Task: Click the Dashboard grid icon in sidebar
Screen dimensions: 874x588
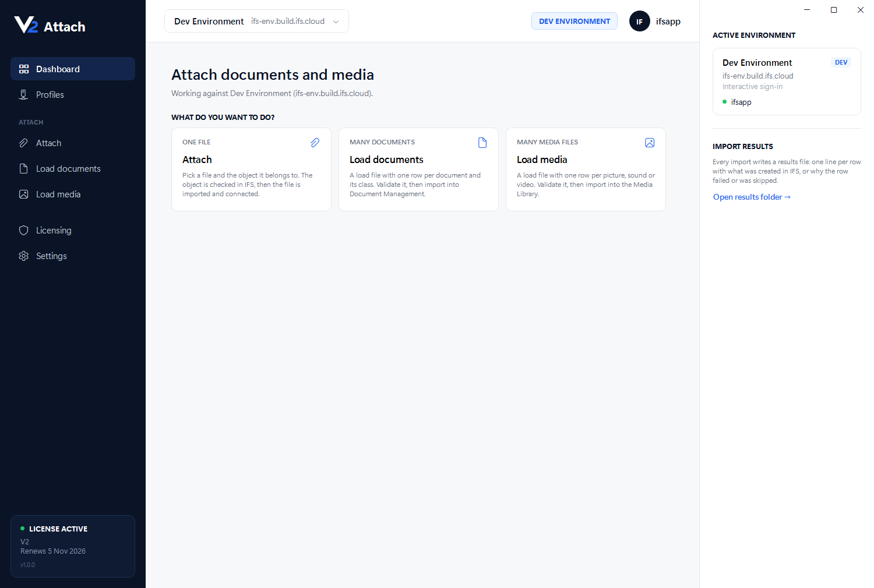Action: tap(24, 69)
